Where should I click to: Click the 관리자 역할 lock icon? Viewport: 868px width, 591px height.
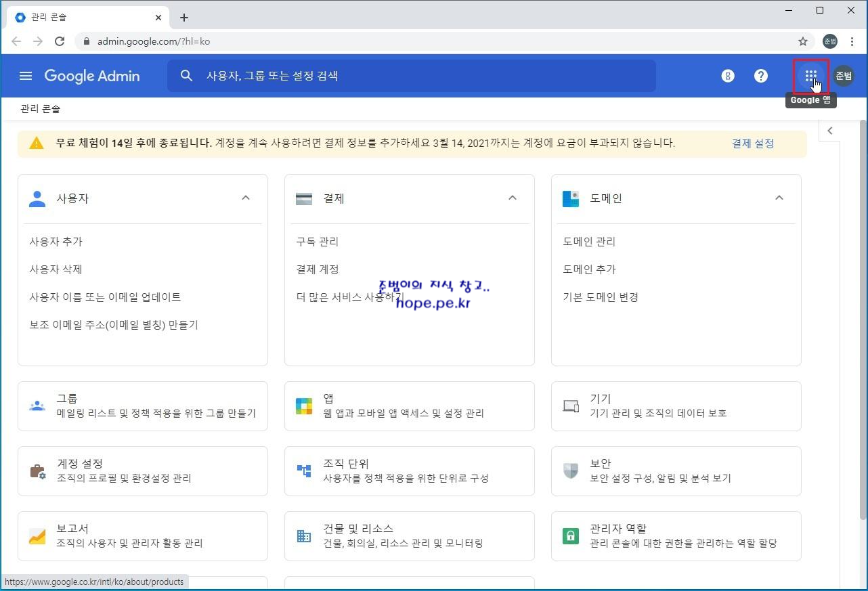click(x=571, y=536)
